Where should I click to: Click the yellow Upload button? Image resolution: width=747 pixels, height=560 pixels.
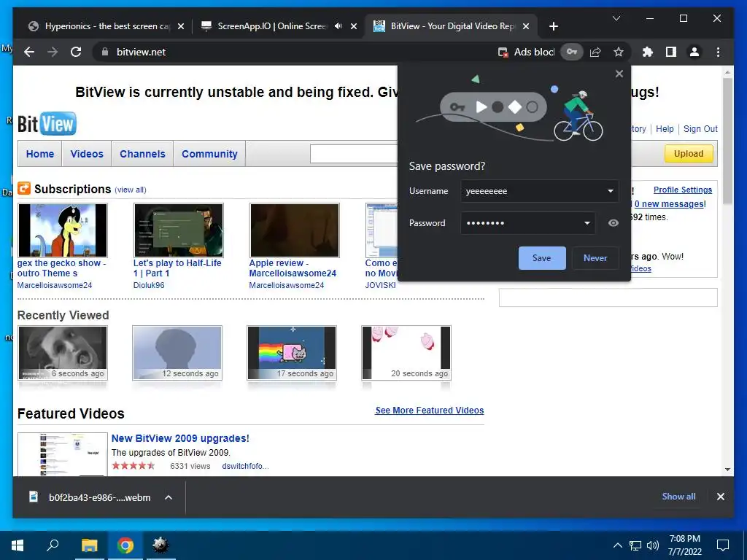click(x=689, y=153)
